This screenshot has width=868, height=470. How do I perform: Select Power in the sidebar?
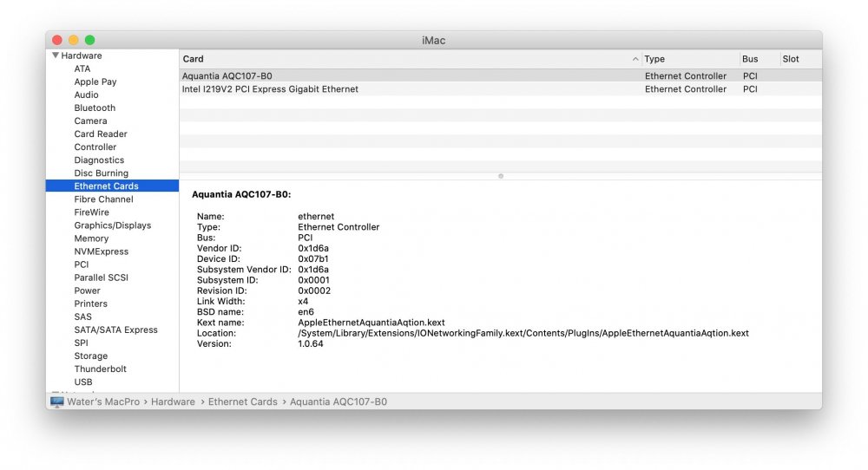(x=88, y=290)
